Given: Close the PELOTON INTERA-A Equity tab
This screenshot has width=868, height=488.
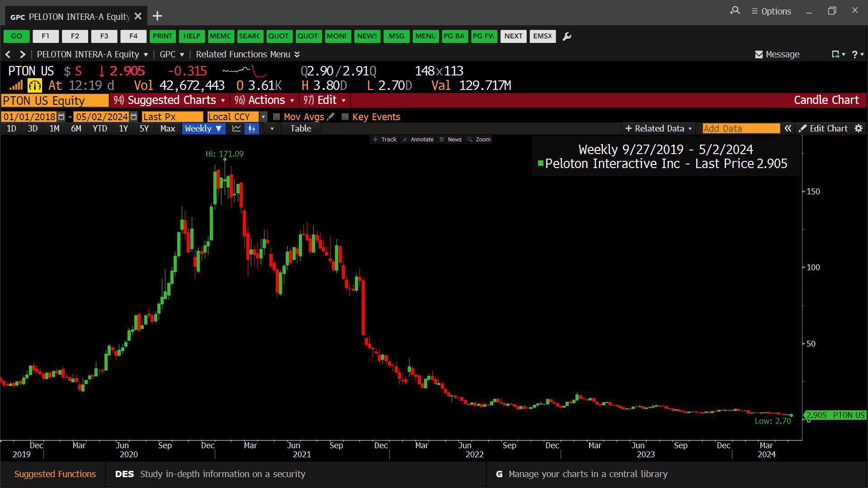Looking at the screenshot, I should (x=138, y=16).
